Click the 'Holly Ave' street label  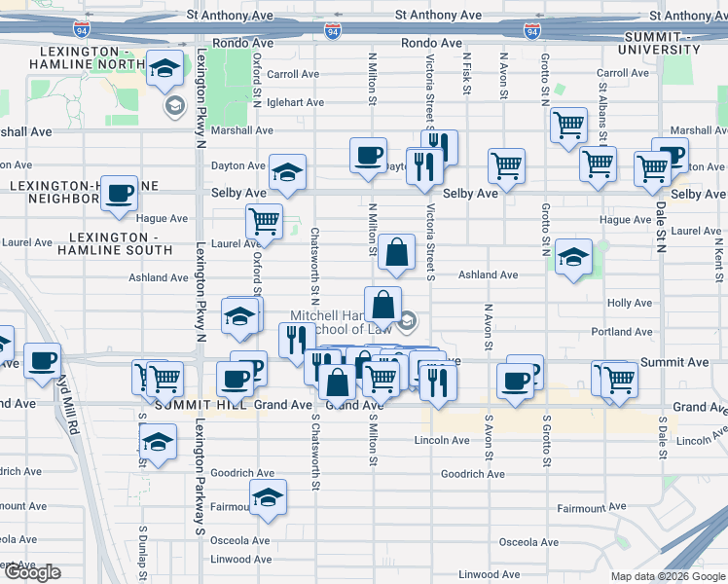click(x=630, y=303)
